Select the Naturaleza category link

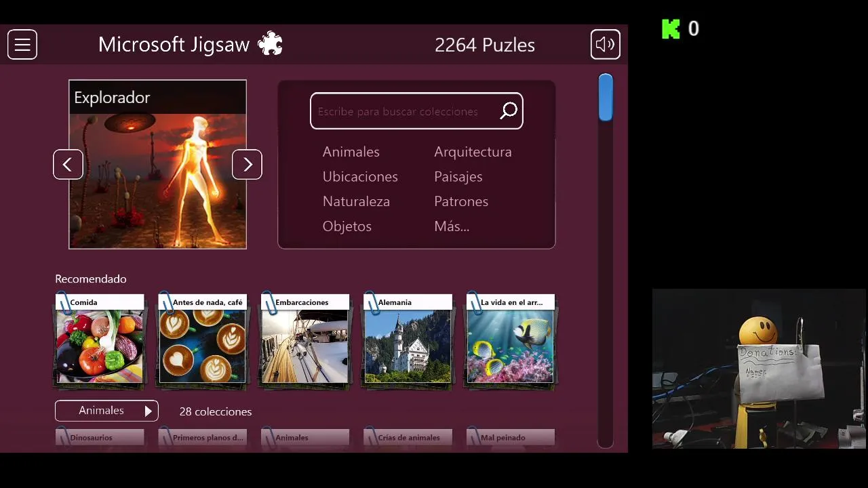coord(356,201)
